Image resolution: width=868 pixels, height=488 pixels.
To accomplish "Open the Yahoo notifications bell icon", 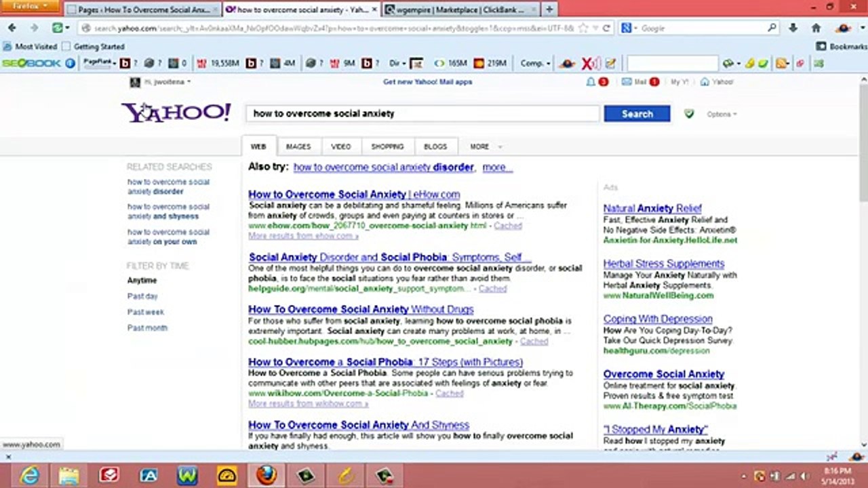I will (591, 81).
